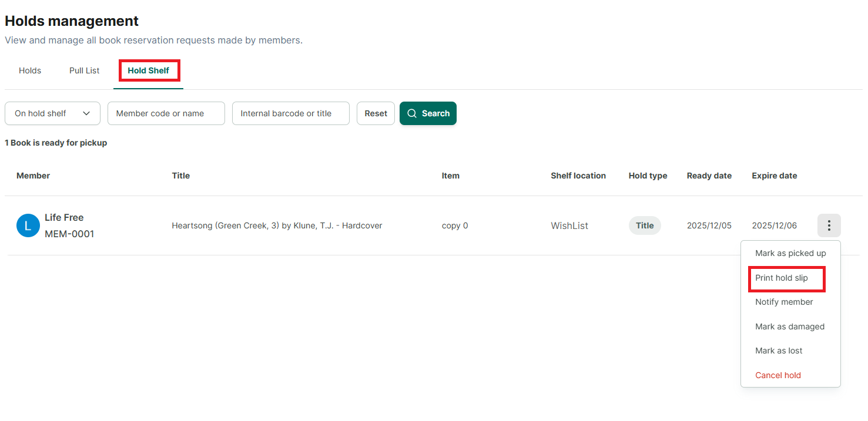Viewport: 868px width, 421px height.
Task: Focus the Member code or name field
Action: pos(166,113)
